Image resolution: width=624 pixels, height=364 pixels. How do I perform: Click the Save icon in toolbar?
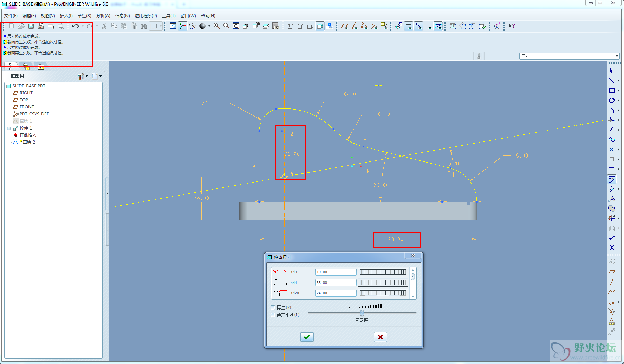point(31,26)
